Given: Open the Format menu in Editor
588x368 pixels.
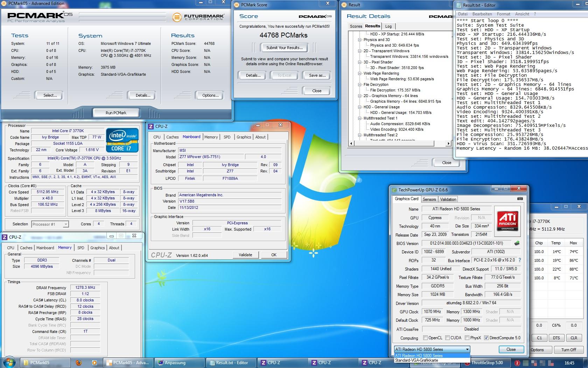Looking at the screenshot, I should coord(503,14).
